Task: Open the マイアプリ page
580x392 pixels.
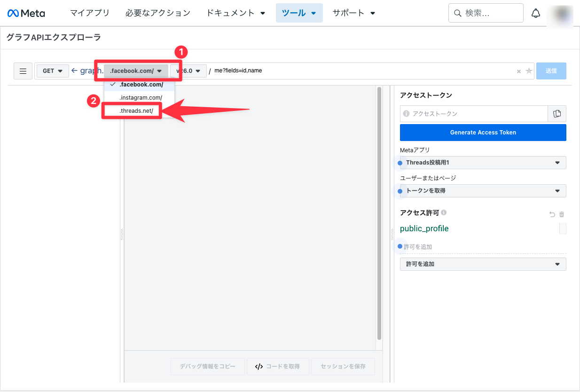Action: coord(90,13)
